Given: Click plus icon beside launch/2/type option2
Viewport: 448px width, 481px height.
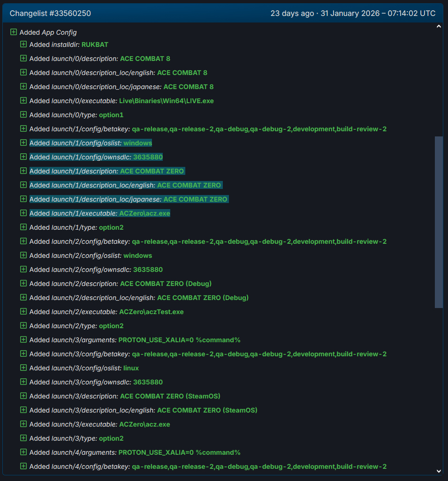Looking at the screenshot, I should coord(23,325).
